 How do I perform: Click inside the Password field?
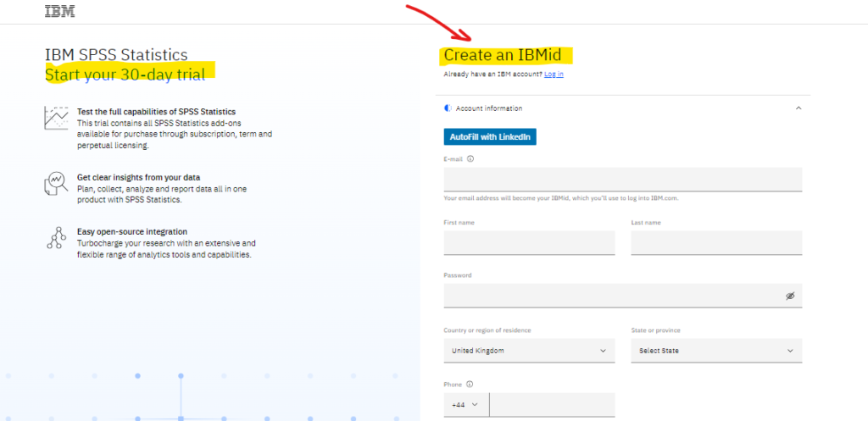tap(610, 296)
